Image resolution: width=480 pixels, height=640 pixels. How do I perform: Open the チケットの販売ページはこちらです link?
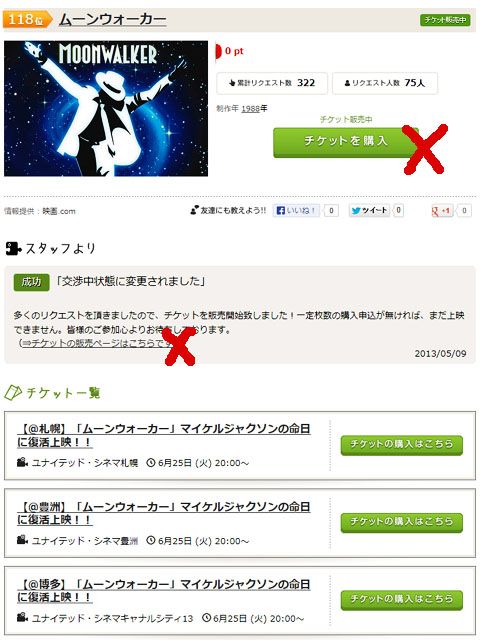(97, 343)
